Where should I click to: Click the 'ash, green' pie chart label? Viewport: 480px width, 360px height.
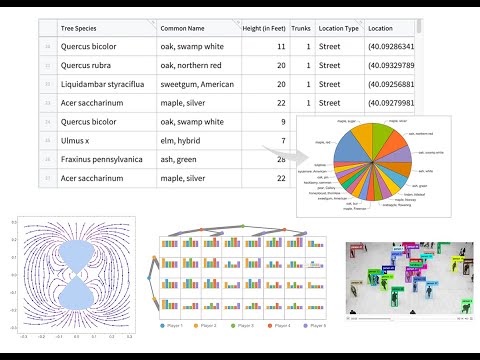pyautogui.click(x=419, y=186)
